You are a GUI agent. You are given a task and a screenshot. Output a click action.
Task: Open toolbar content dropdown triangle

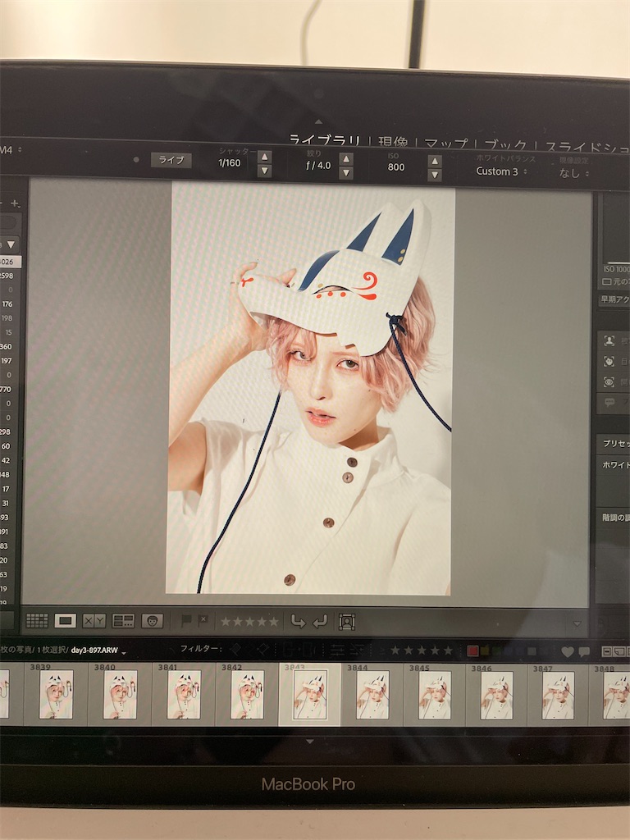pyautogui.click(x=577, y=623)
